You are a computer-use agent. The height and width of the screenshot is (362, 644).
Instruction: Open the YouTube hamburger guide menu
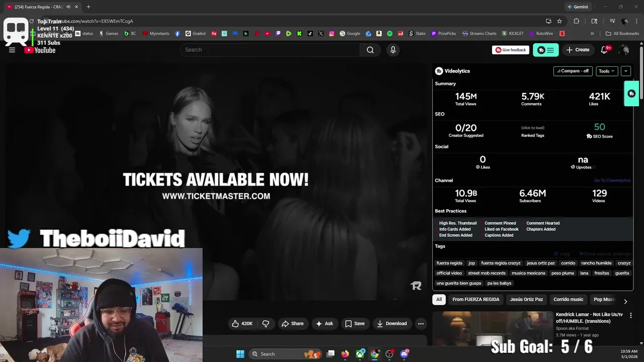coord(12,50)
